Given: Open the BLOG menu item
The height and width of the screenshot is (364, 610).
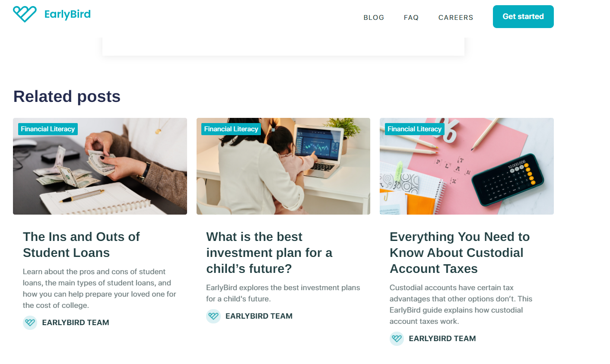Looking at the screenshot, I should coord(374,18).
